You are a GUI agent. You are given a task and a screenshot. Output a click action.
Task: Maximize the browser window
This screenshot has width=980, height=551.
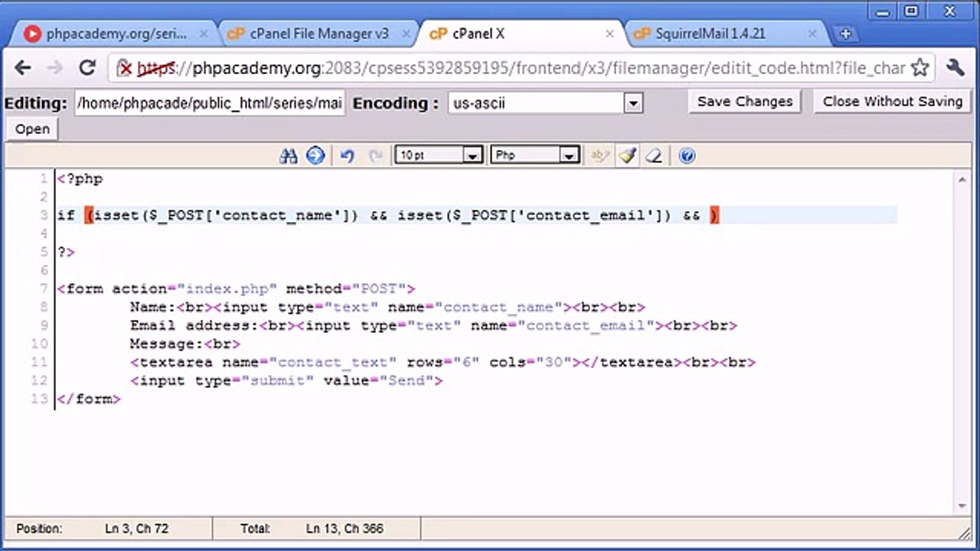pyautogui.click(x=911, y=10)
